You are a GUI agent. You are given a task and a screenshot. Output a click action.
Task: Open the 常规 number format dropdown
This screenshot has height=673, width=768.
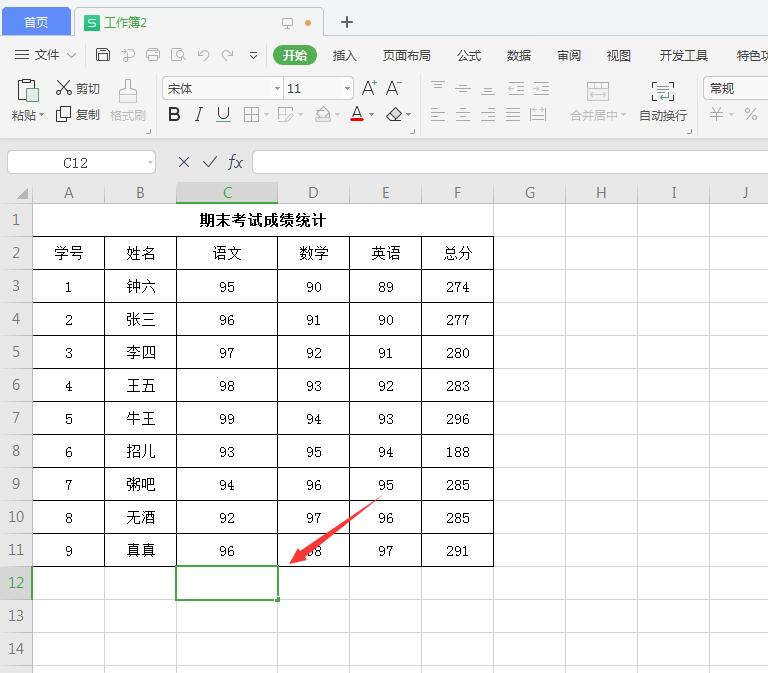click(736, 89)
